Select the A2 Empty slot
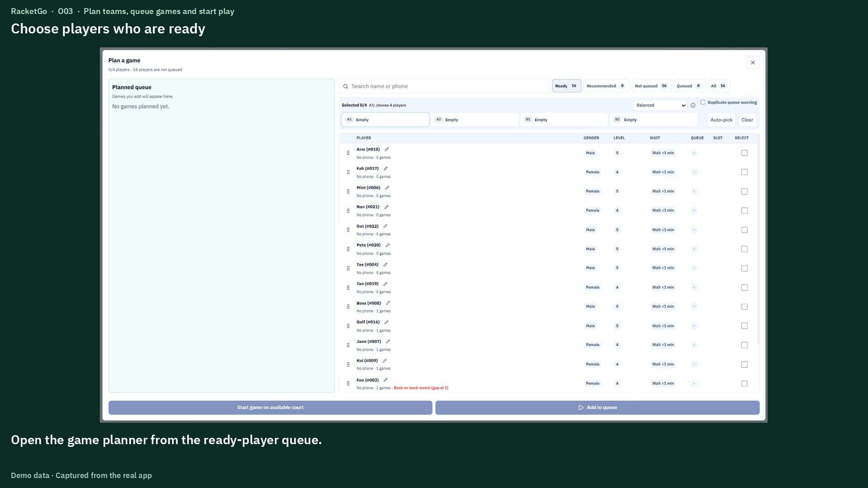 click(x=475, y=120)
